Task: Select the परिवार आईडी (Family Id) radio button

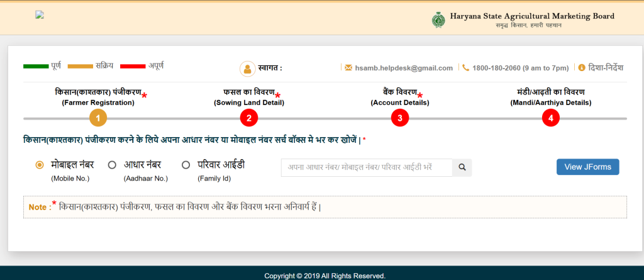Action: tap(186, 165)
